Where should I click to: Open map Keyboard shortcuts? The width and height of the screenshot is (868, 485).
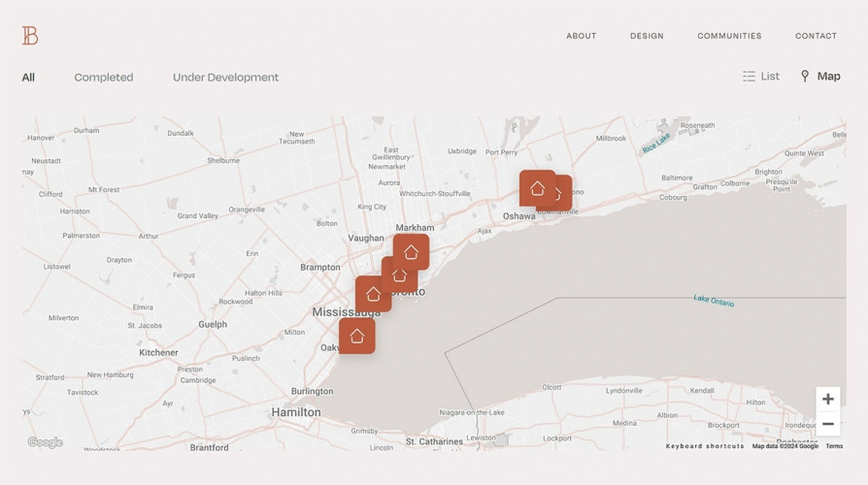pyautogui.click(x=705, y=446)
